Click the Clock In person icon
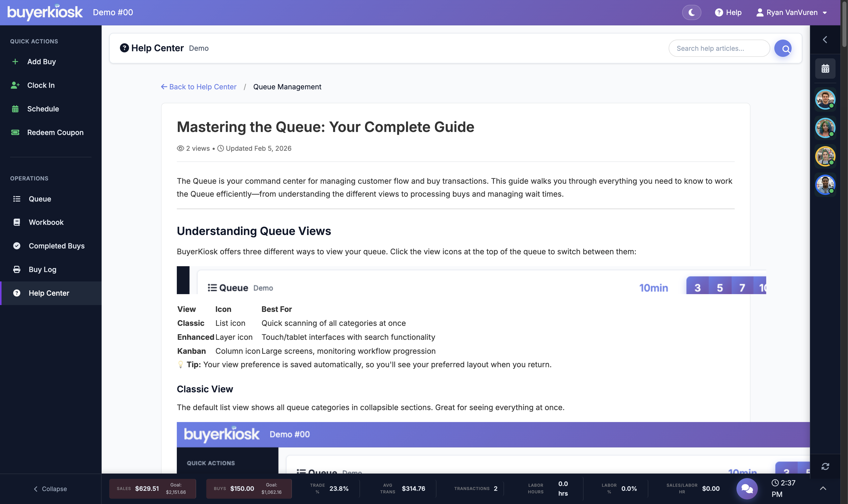 15,85
